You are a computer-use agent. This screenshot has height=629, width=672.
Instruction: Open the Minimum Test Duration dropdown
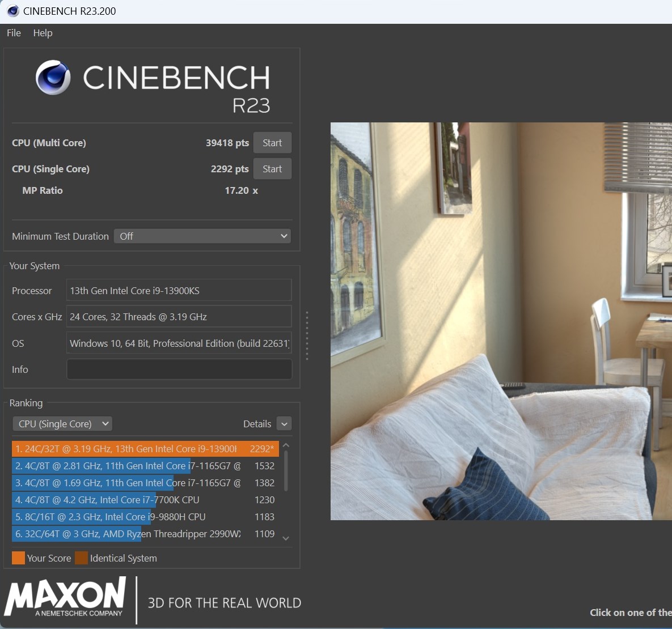coord(202,236)
